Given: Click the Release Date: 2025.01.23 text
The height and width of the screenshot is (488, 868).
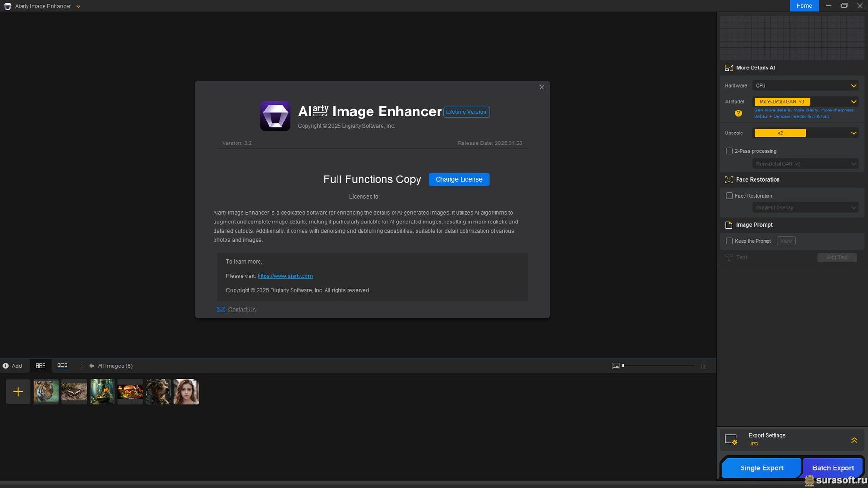Looking at the screenshot, I should point(490,143).
